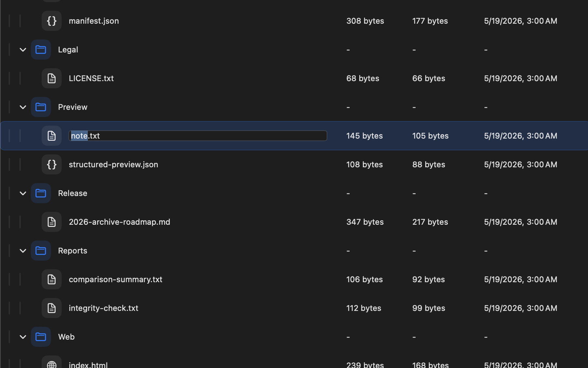Click the 347 bytes size value
The image size is (588, 368).
[x=365, y=222]
